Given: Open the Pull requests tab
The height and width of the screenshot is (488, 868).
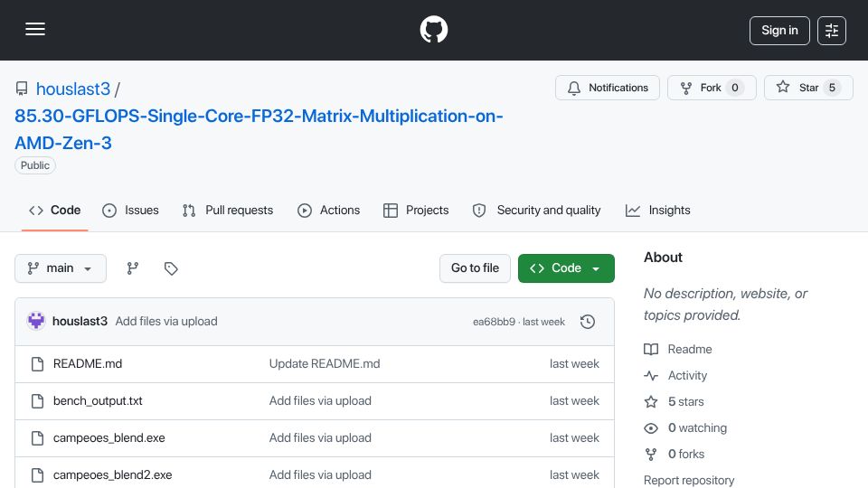Looking at the screenshot, I should (228, 211).
